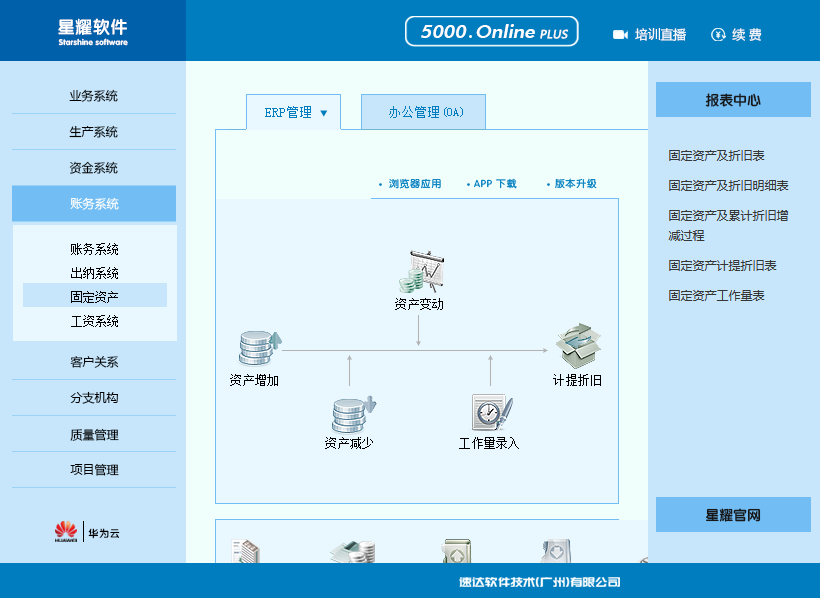Select 客户关系 in the sidebar
Image resolution: width=821 pixels, height=598 pixels.
coord(94,362)
